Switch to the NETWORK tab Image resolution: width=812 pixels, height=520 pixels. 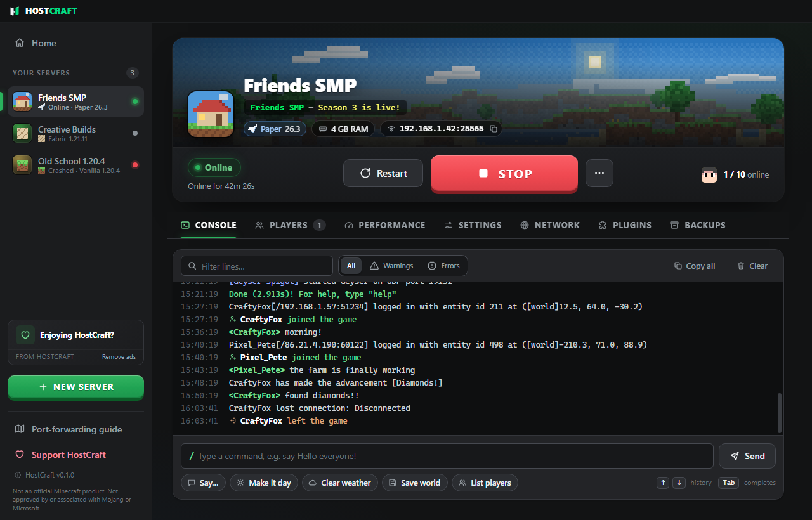[x=550, y=225]
